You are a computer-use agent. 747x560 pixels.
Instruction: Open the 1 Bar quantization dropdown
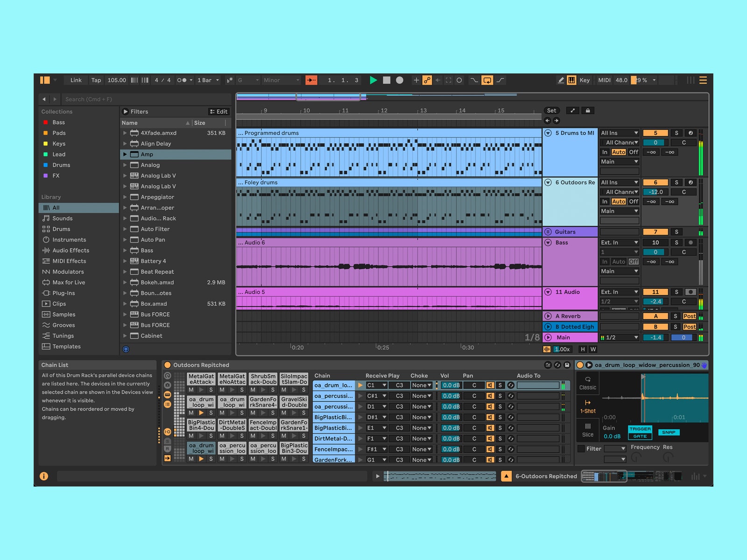coord(208,80)
